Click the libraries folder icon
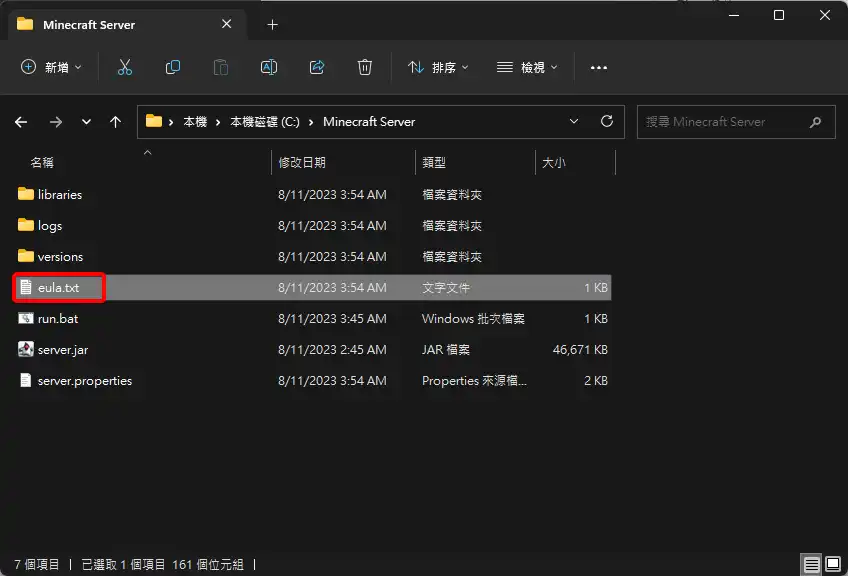Image resolution: width=848 pixels, height=576 pixels. pyautogui.click(x=25, y=194)
